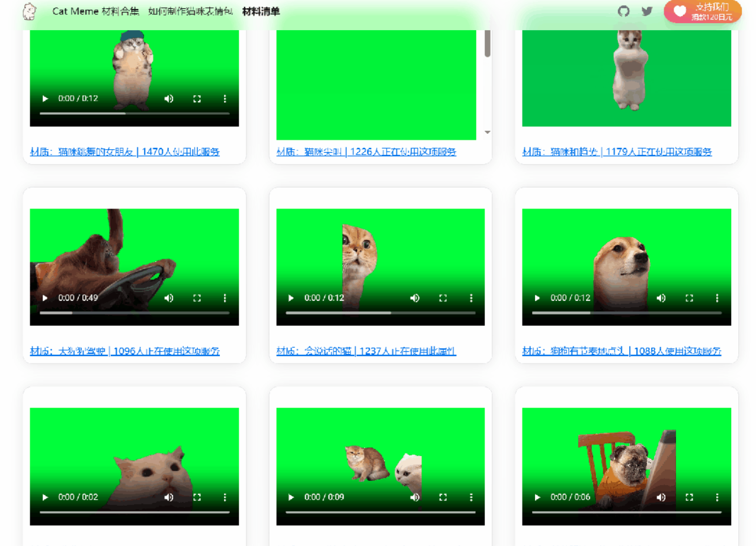Open the Twitter bird icon link
Viewport: 756px width, 546px height.
click(x=647, y=11)
